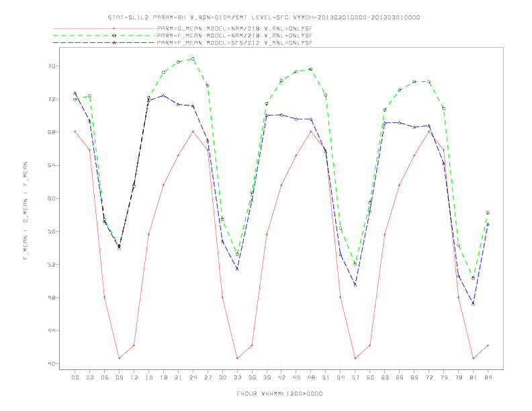Click x-axis tick label 09

click(119, 377)
